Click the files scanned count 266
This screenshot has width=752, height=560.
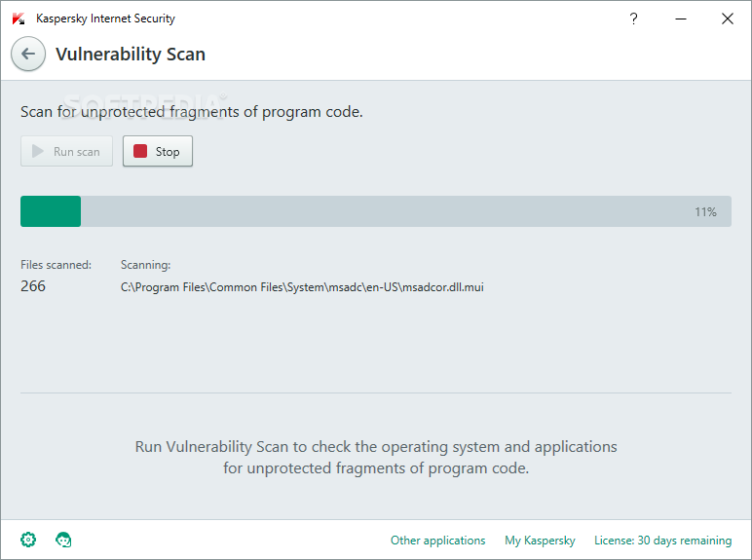pos(33,286)
